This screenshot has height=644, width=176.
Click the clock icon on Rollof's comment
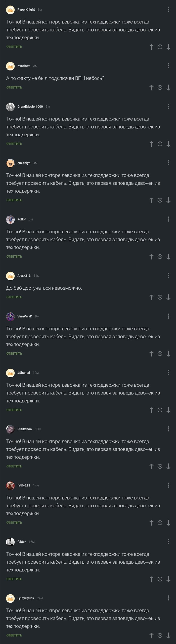(x=160, y=256)
